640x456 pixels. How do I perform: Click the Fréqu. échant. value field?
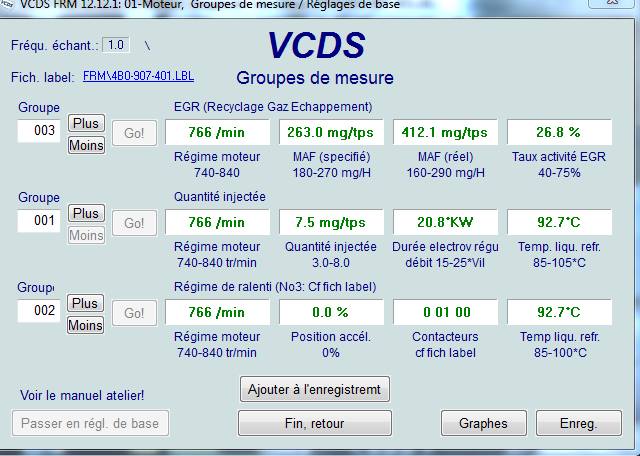[116, 45]
